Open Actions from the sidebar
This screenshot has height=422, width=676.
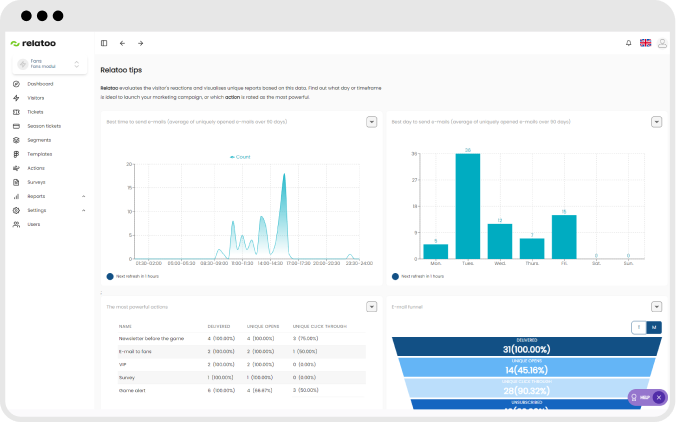(36, 168)
